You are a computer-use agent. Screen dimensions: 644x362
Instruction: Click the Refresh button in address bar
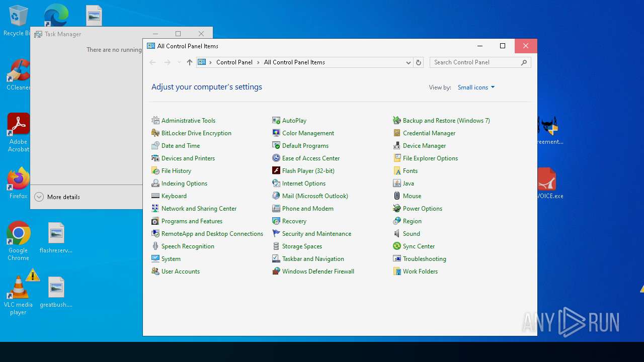click(419, 62)
